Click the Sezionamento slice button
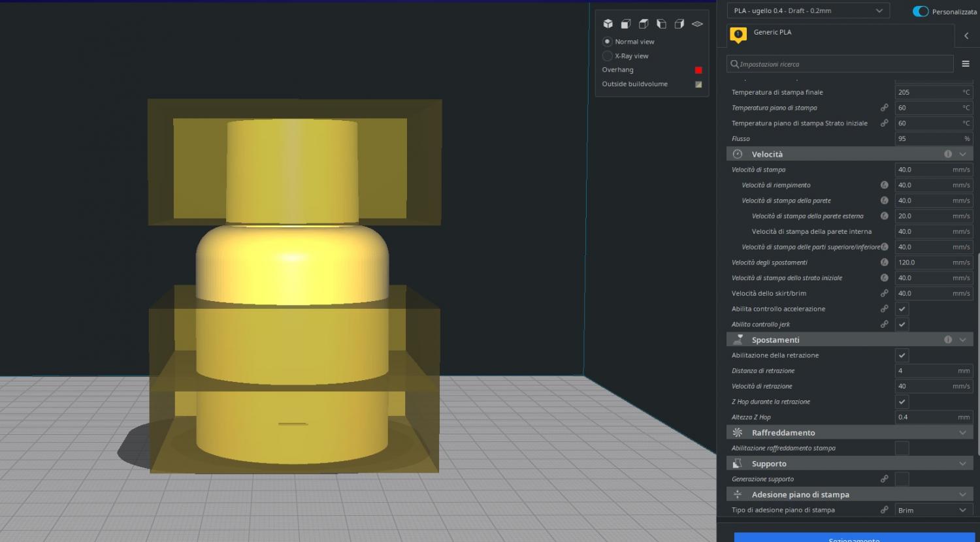 tap(854, 537)
